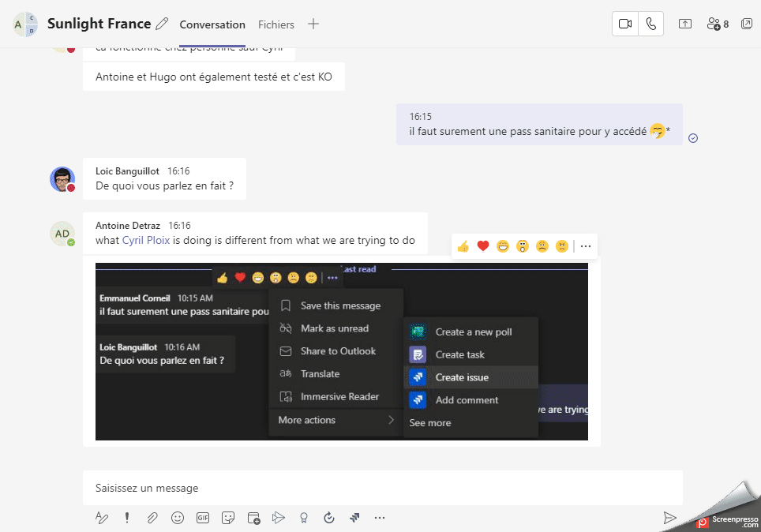Open the Conversation tab
The width and height of the screenshot is (761, 532).
coord(212,24)
